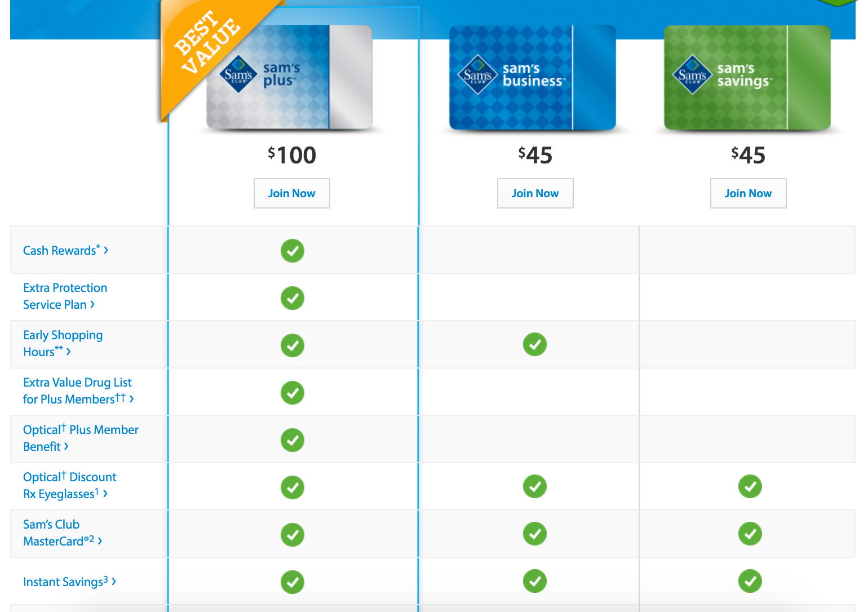Image resolution: width=868 pixels, height=612 pixels.
Task: Join Now for the Sam's Savings membership
Action: (x=748, y=193)
